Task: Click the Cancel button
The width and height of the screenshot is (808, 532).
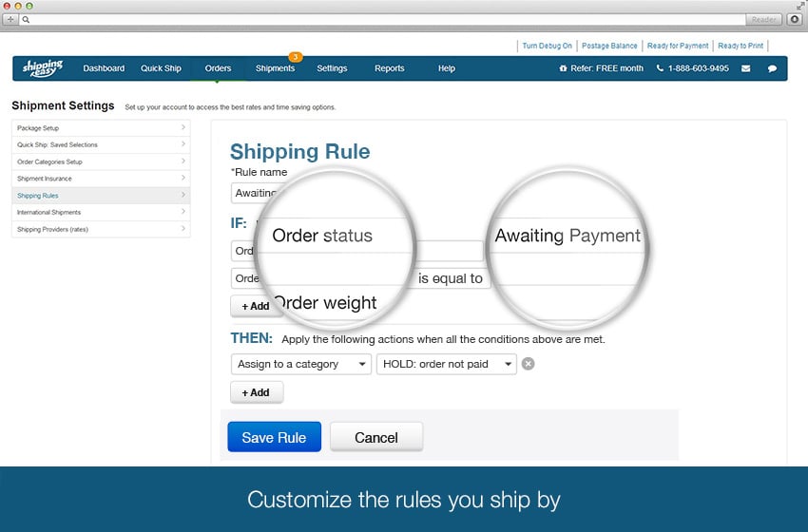Action: point(375,437)
